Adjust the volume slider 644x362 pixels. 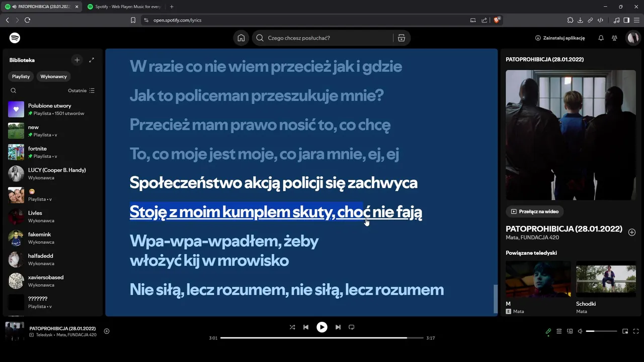click(x=601, y=331)
